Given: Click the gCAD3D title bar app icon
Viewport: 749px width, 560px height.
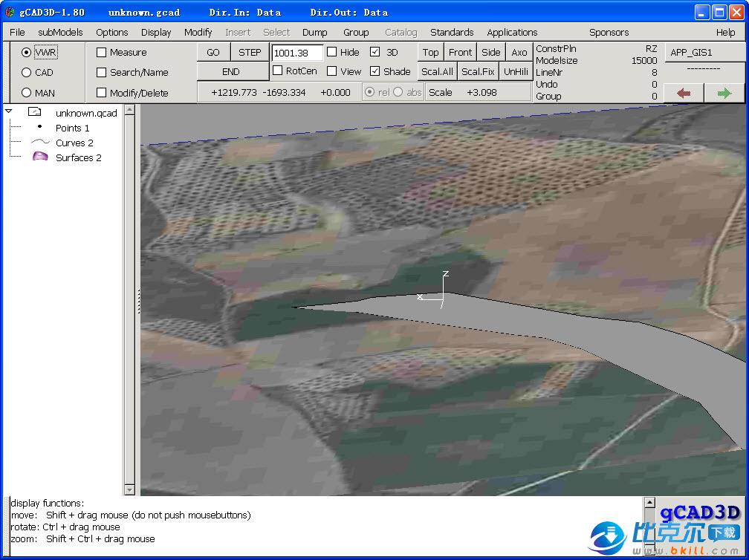Looking at the screenshot, I should (9, 13).
